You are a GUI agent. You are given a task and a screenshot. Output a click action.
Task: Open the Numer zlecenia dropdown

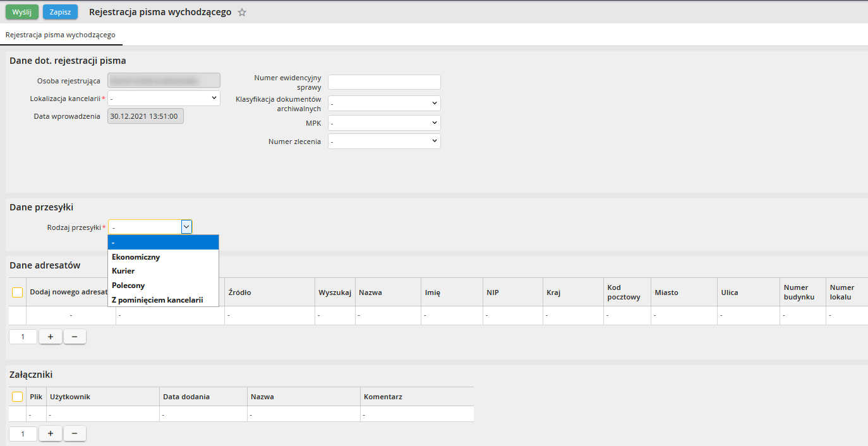pyautogui.click(x=384, y=141)
